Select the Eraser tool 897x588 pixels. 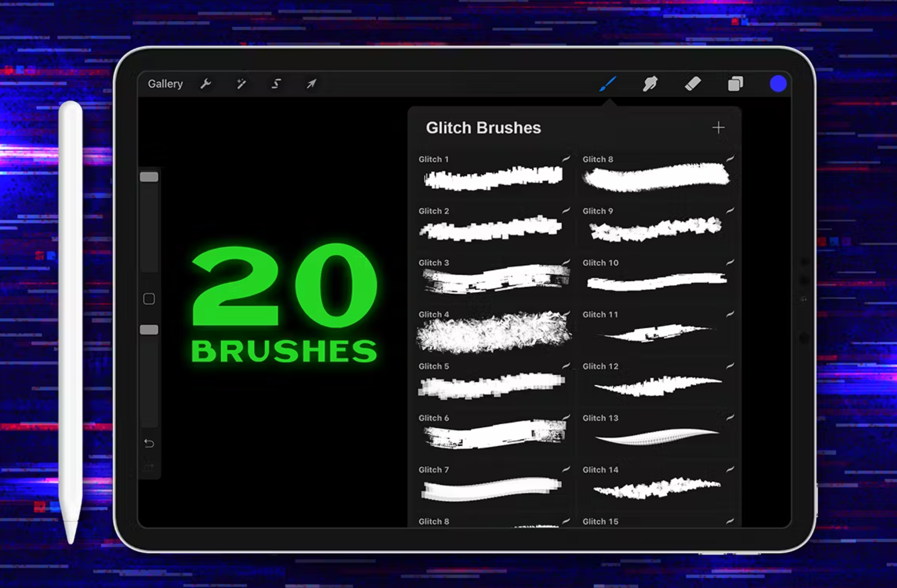693,84
